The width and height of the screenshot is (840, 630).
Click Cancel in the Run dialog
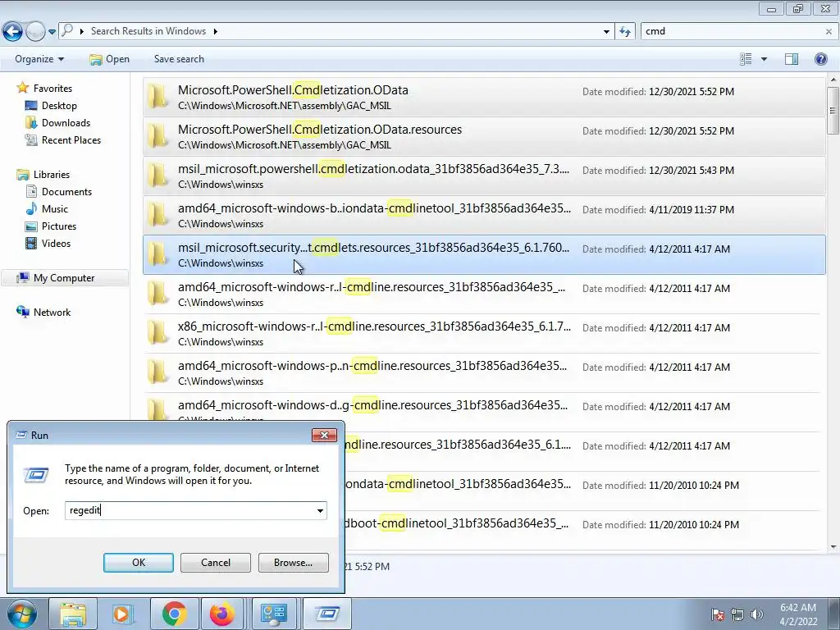point(216,563)
